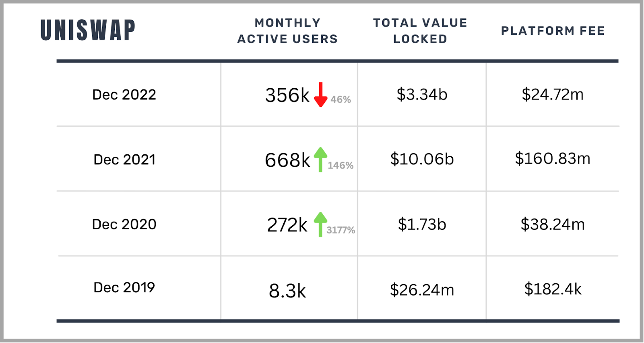Click the 146% increase label
Viewport: 644px width, 343px height.
341,165
